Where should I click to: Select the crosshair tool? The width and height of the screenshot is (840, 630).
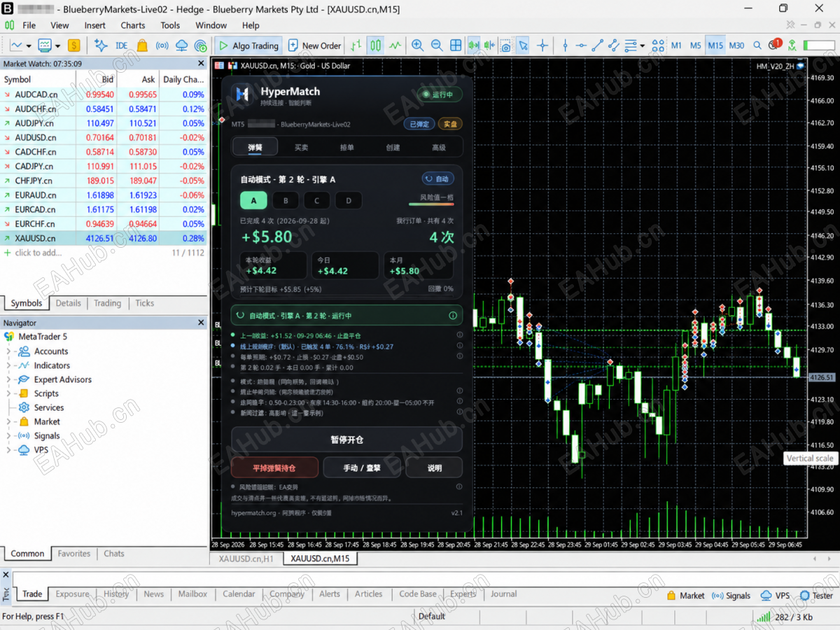click(x=542, y=45)
